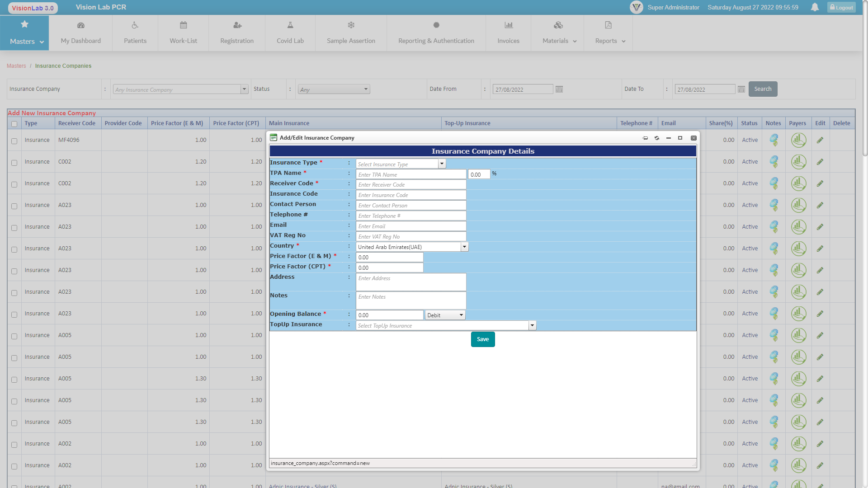Open the notifications bell
The image size is (868, 488).
(814, 7)
